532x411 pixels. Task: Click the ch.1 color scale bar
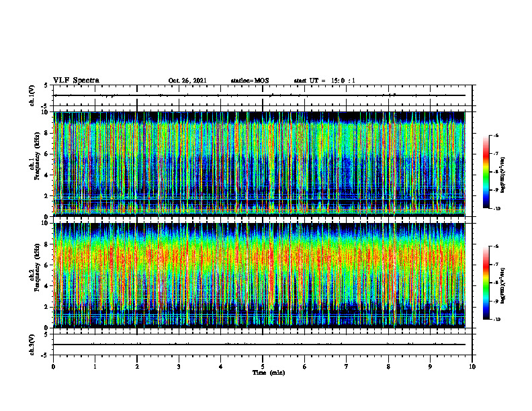tap(486, 172)
